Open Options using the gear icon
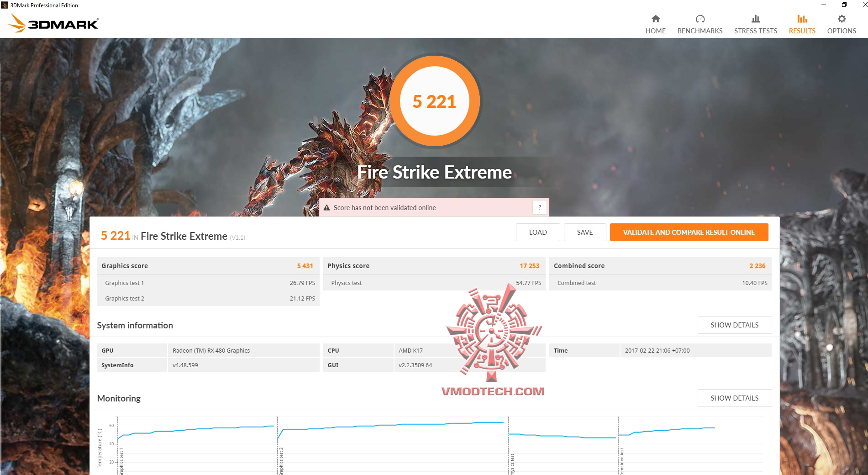Screen dimensions: 868x475 coord(841,18)
